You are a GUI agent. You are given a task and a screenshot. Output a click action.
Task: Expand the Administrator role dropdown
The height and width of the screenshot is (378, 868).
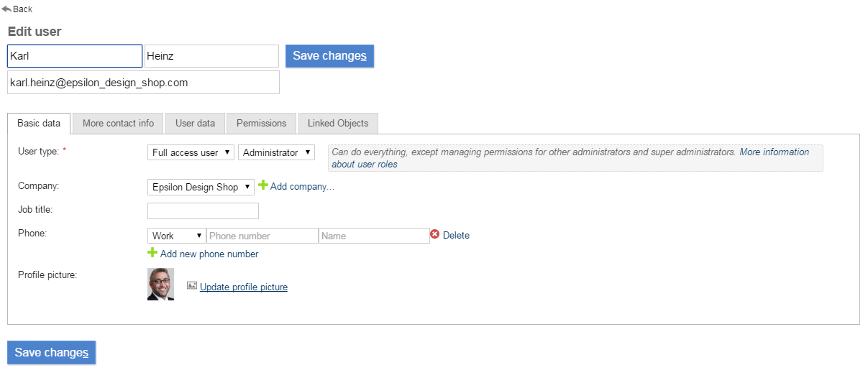click(x=277, y=152)
